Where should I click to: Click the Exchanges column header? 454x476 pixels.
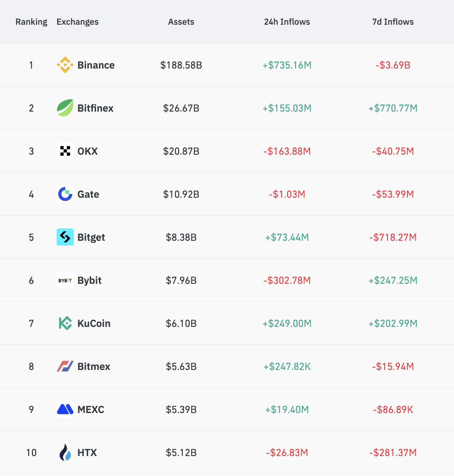77,22
